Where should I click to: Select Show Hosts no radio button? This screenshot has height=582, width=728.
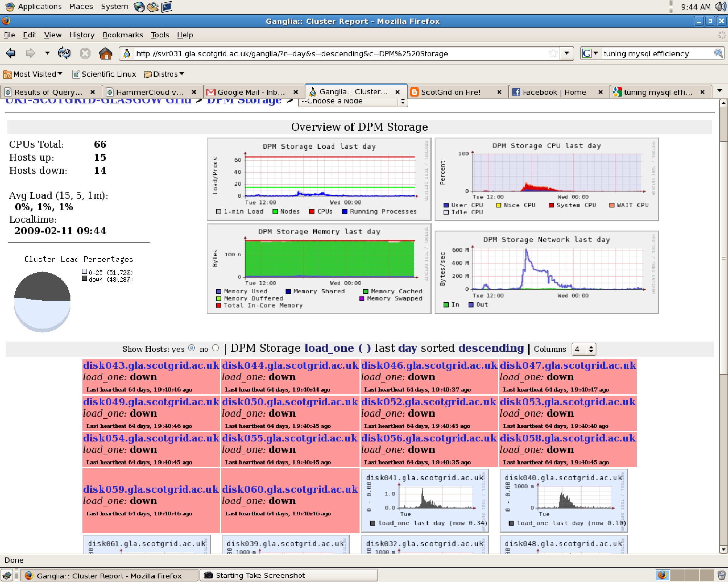(x=215, y=348)
